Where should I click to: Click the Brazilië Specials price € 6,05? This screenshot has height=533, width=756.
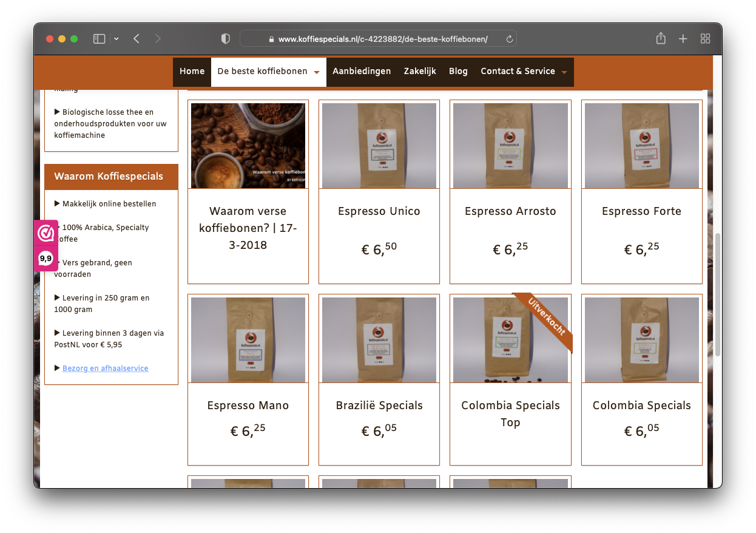379,430
